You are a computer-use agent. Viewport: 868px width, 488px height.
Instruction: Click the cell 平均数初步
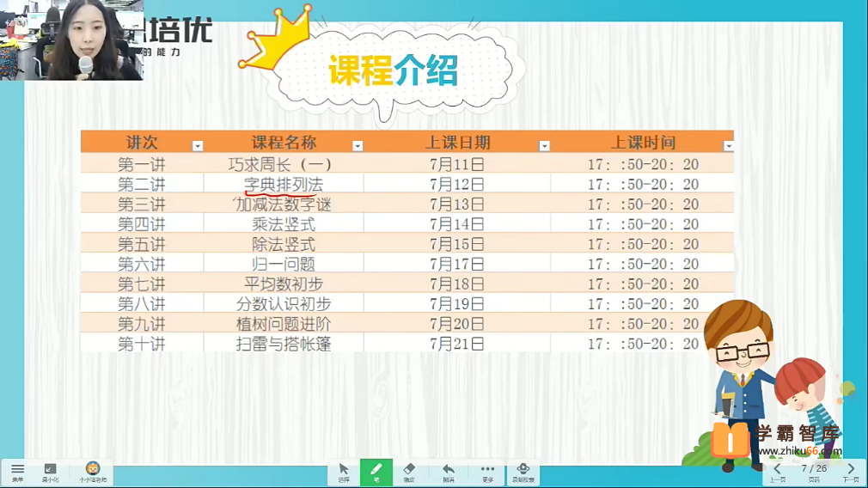284,284
